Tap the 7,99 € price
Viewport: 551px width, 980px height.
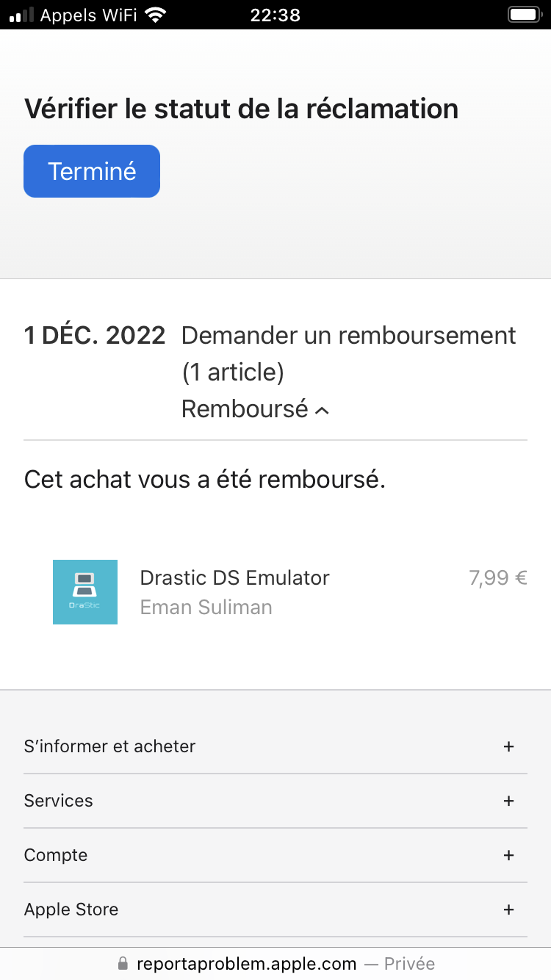click(498, 578)
